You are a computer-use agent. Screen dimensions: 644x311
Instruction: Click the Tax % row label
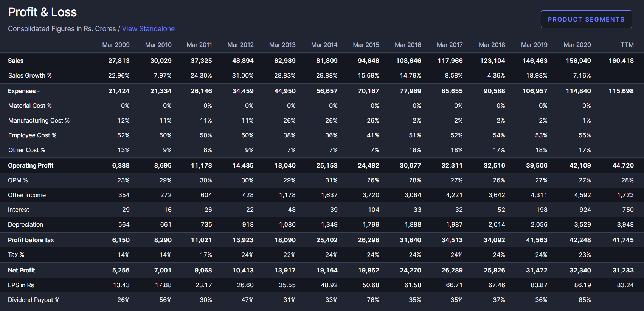16,255
